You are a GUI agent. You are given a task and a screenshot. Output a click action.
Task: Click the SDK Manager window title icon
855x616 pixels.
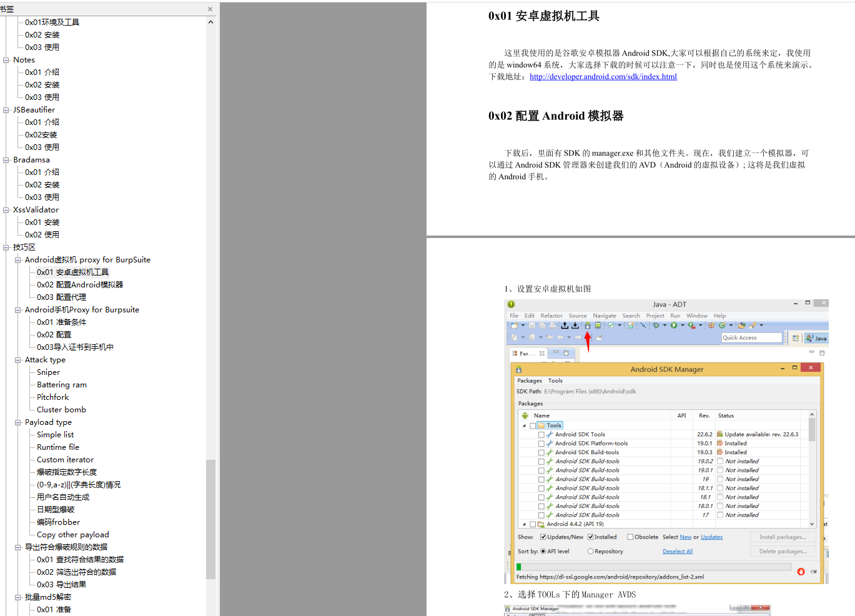click(518, 369)
